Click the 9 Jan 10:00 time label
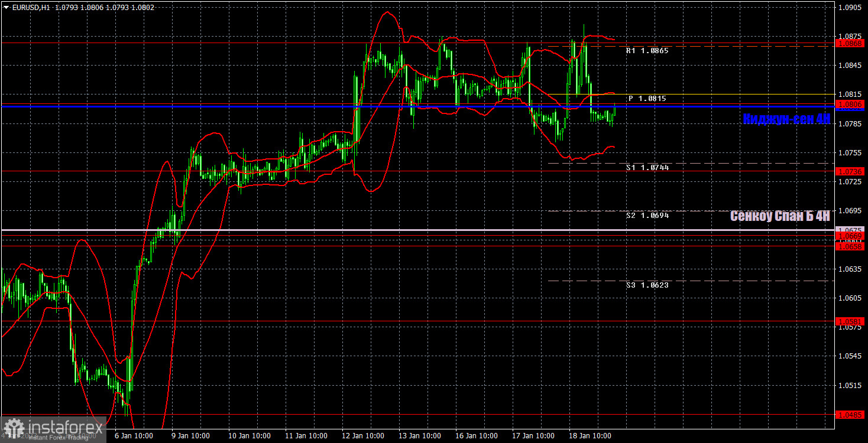 coord(190,436)
